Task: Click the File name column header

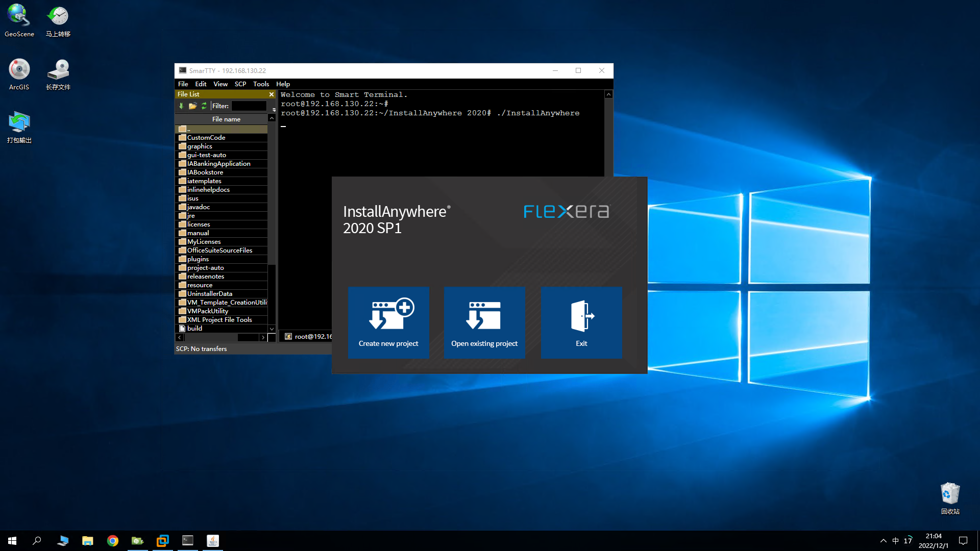Action: [x=226, y=119]
